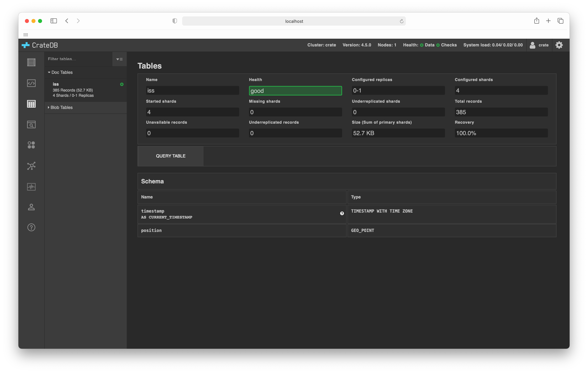This screenshot has width=588, height=373.
Task: Click the CrateDB logo link
Action: 40,45
